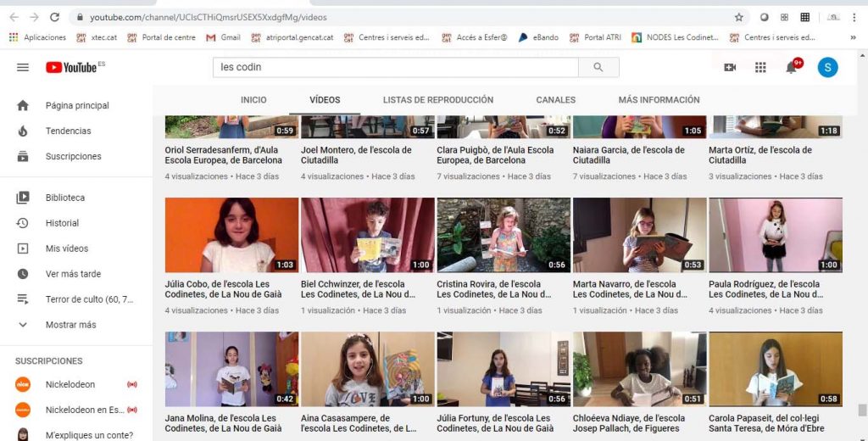Click the create video camera icon

point(729,67)
